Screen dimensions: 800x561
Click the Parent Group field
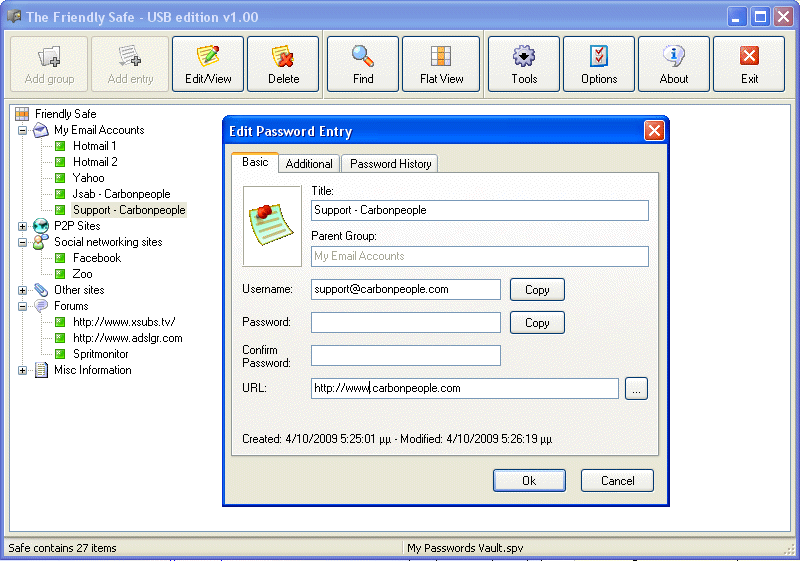[480, 256]
